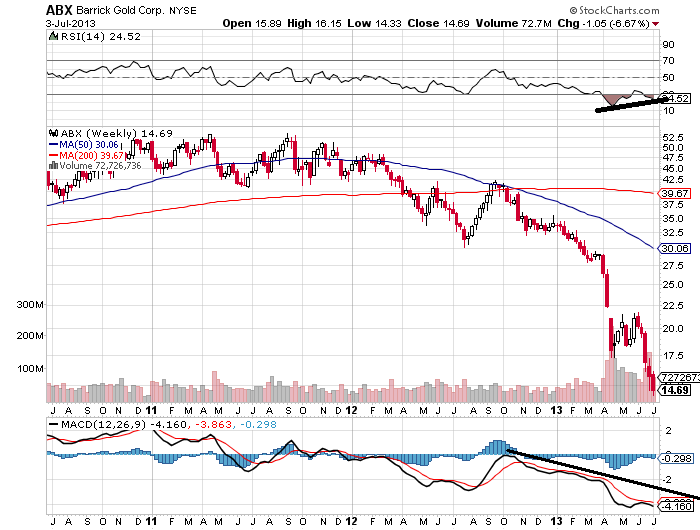Click the -0.298 MACD axis tag
The height and width of the screenshot is (530, 700).
[x=676, y=459]
